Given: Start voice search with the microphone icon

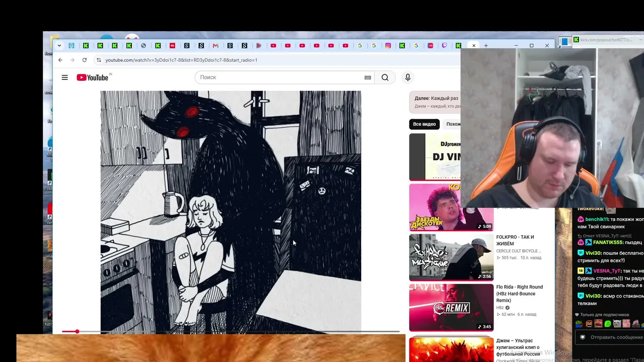Looking at the screenshot, I should (408, 77).
